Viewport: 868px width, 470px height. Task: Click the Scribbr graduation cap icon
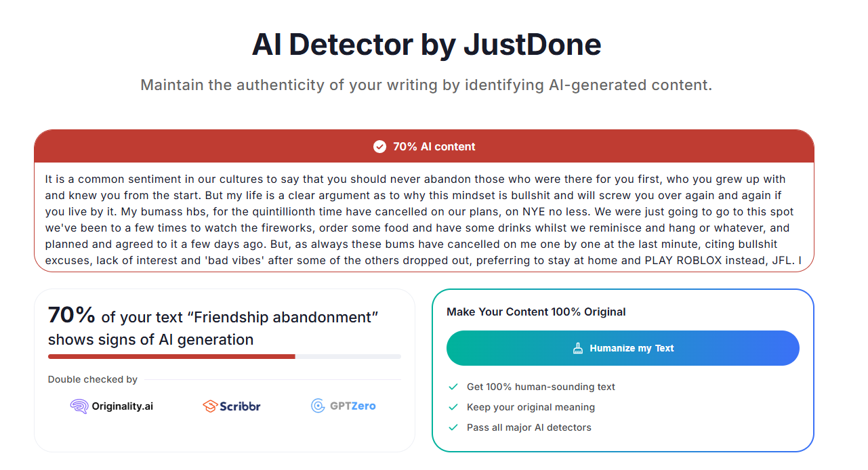[x=209, y=406]
